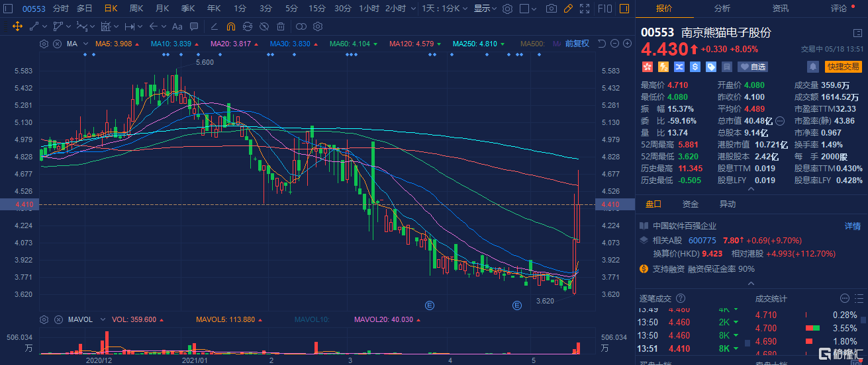Screen dimensions: 868x365
Task: Delete drawings with the trash icon
Action: click(281, 26)
